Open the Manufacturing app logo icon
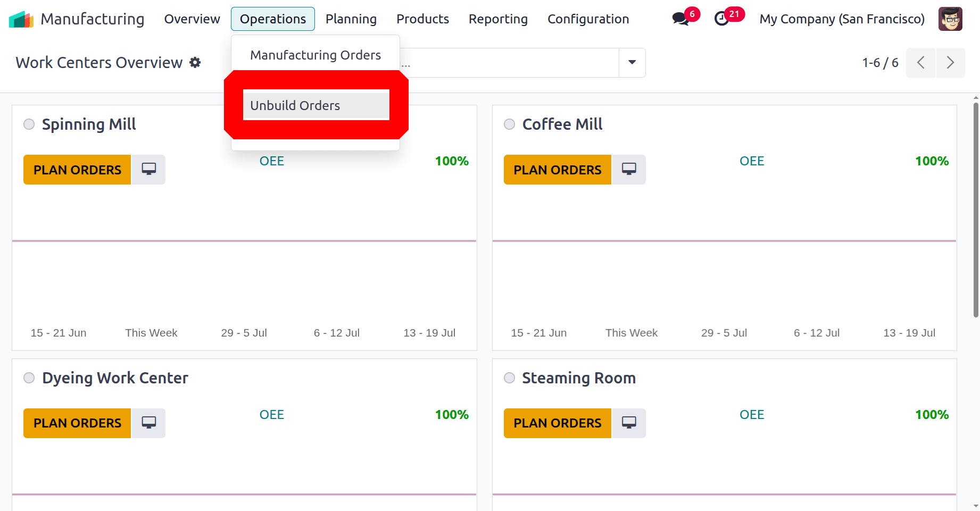Screen dimensions: 980x511 [x=21, y=19]
